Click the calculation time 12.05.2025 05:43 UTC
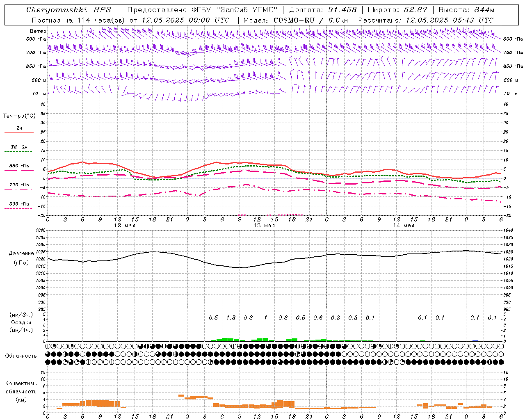 coord(450,20)
